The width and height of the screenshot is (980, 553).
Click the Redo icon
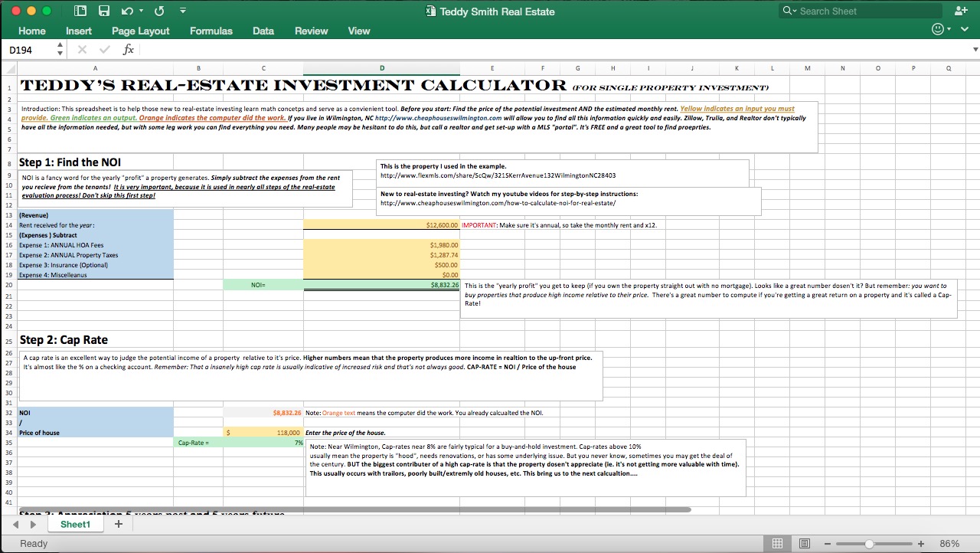159,11
